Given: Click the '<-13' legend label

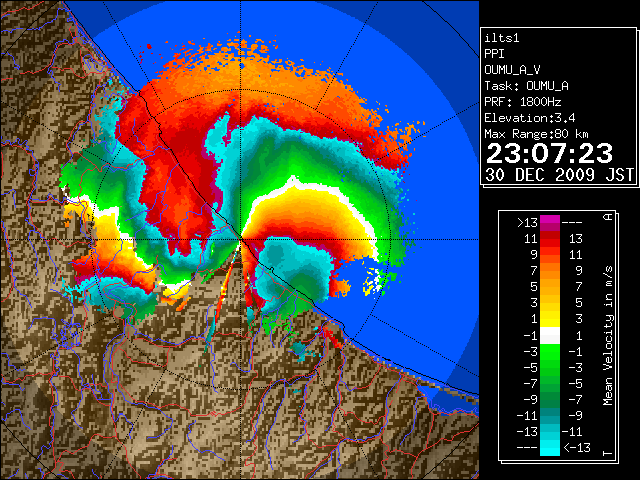Looking at the screenshot, I should tap(577, 447).
